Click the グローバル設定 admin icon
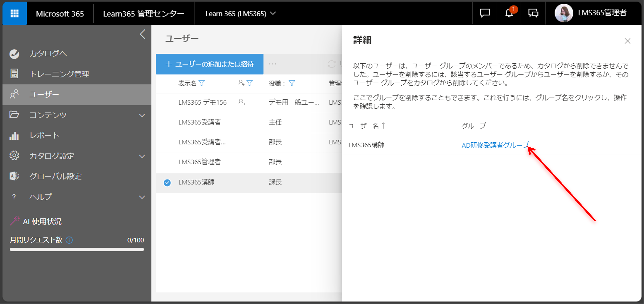The image size is (644, 304). tap(14, 176)
